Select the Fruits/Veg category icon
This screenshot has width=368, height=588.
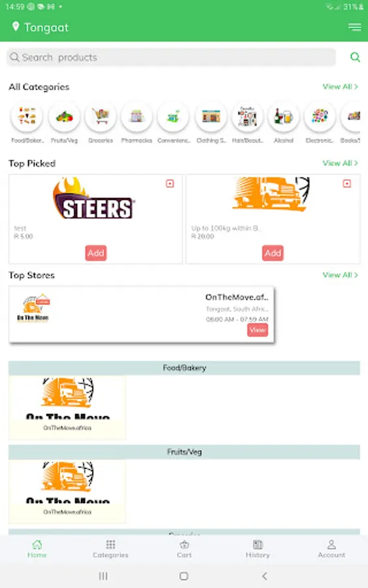64,117
